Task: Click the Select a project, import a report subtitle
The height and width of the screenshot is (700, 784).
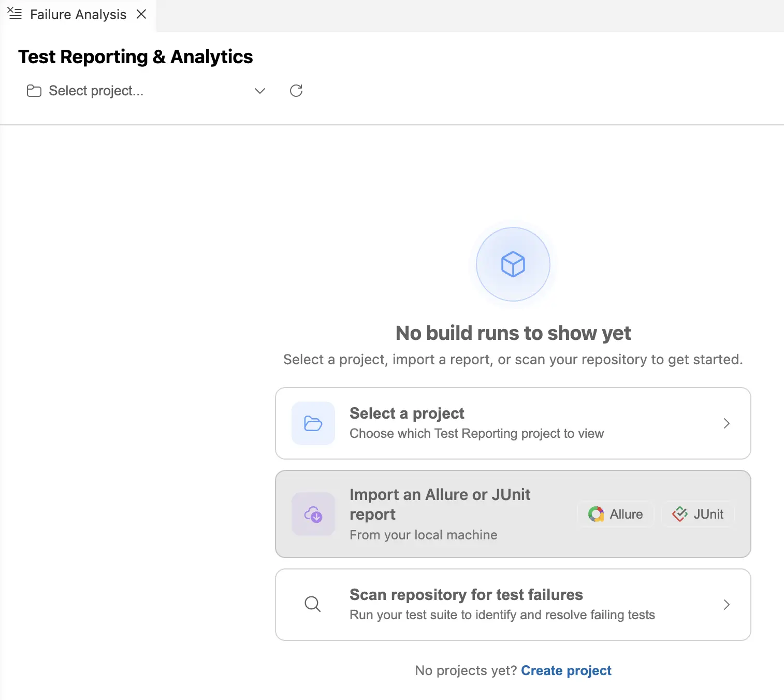Action: 513,360
